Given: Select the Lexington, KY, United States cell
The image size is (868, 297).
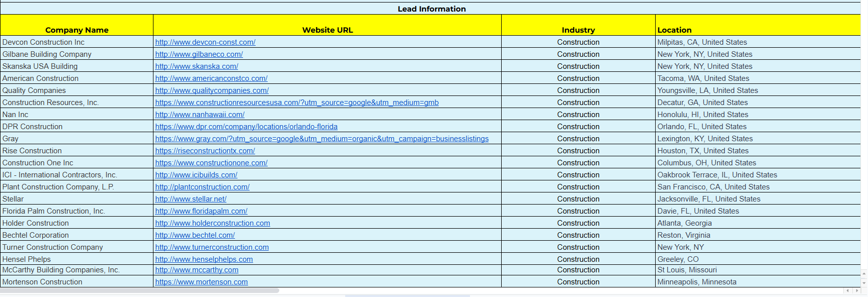Looking at the screenshot, I should point(758,139).
